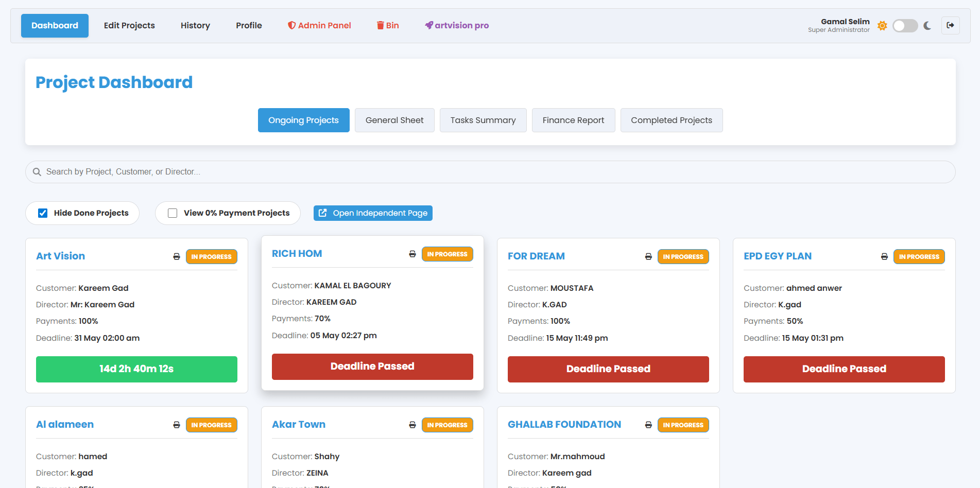Print the RICH HOM project card

(412, 254)
